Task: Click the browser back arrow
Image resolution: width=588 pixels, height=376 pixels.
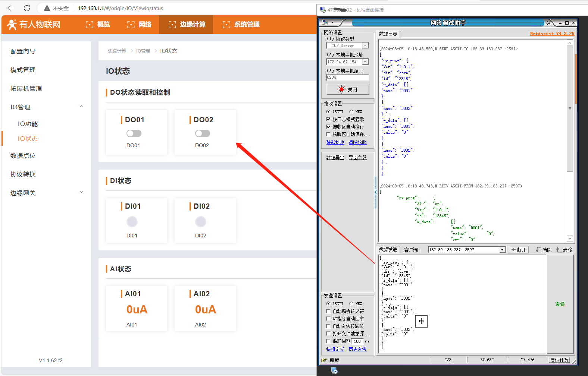Action: point(10,8)
